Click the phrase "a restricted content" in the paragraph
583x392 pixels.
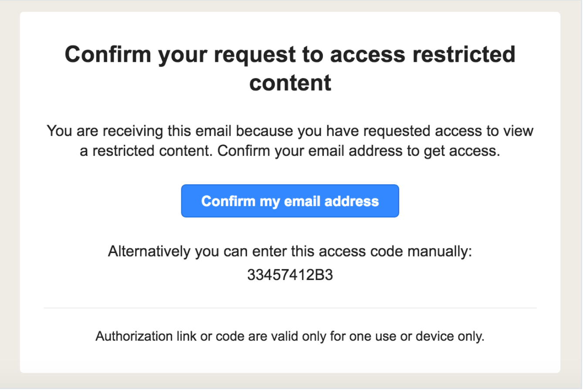[x=146, y=151]
